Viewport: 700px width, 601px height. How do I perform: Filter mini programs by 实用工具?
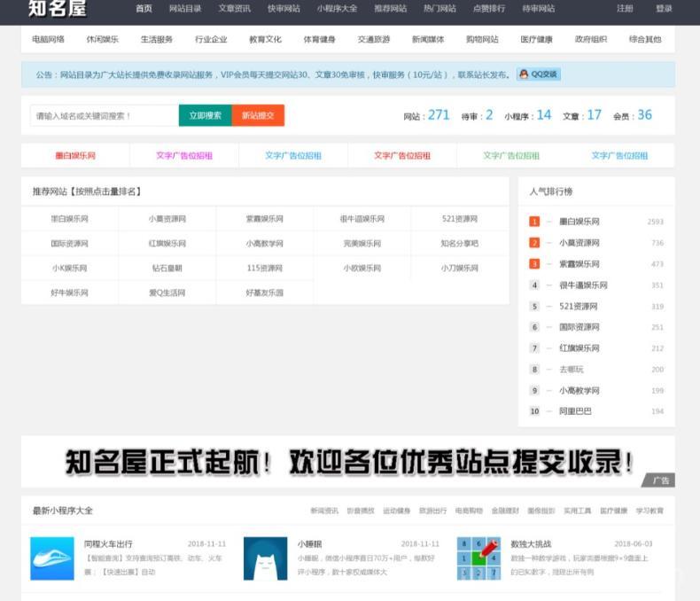pyautogui.click(x=577, y=511)
